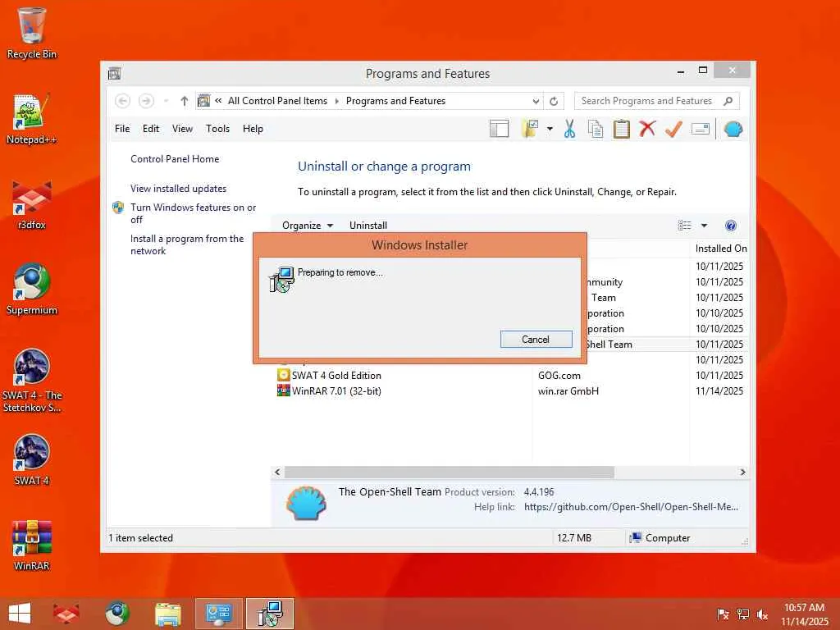Click the scroll right arrow

point(742,472)
